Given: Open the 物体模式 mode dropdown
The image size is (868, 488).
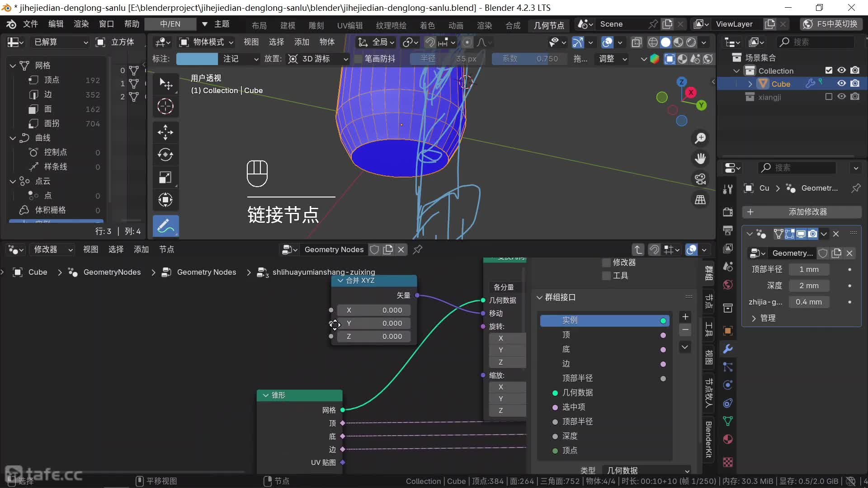Looking at the screenshot, I should (207, 42).
